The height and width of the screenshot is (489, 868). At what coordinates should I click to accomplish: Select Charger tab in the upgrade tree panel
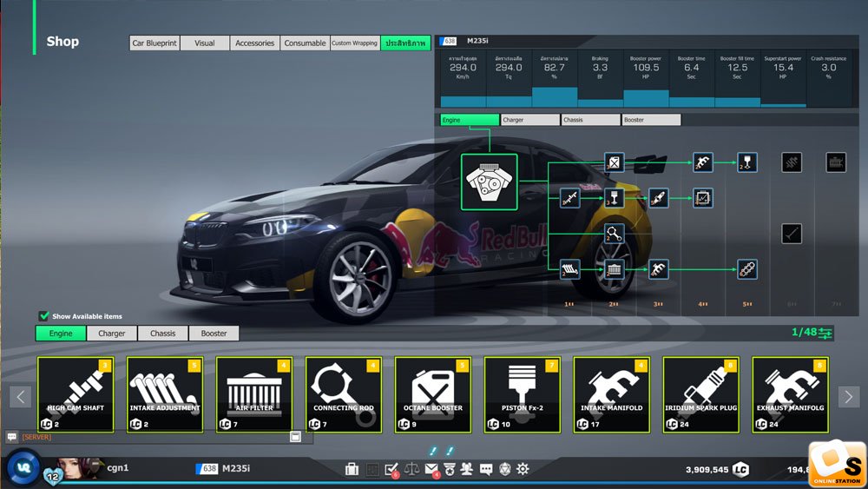click(x=530, y=120)
